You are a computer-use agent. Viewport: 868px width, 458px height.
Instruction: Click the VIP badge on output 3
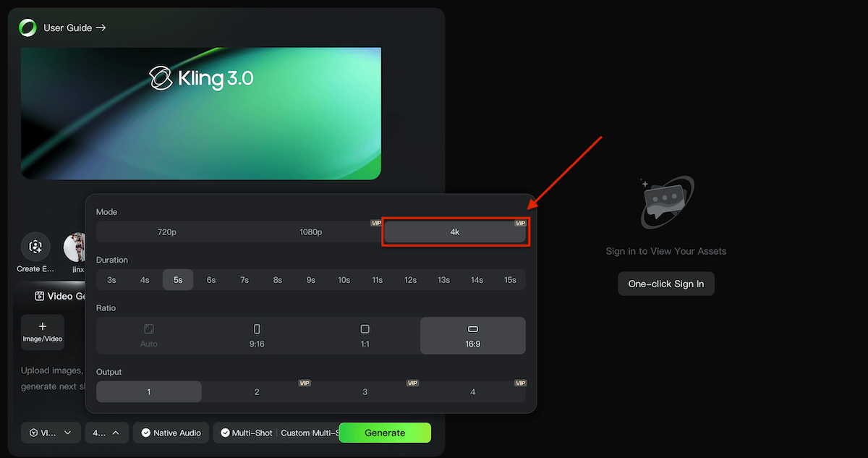coord(412,383)
